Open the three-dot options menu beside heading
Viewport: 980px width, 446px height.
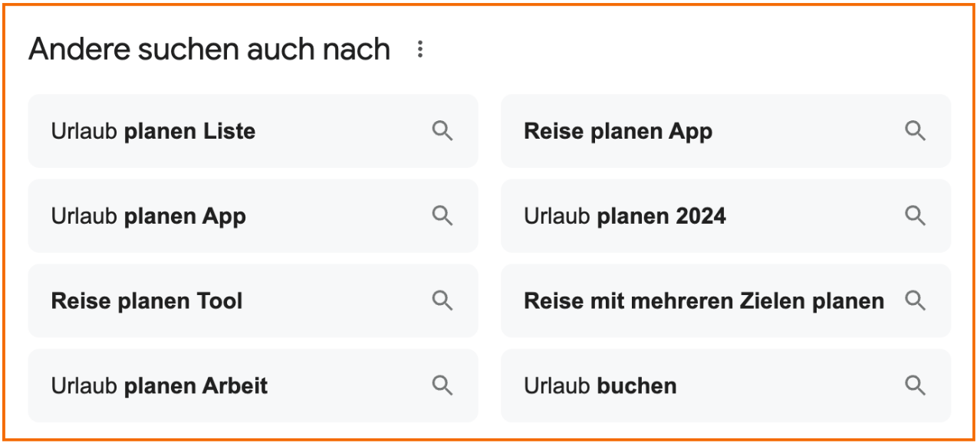pos(419,50)
